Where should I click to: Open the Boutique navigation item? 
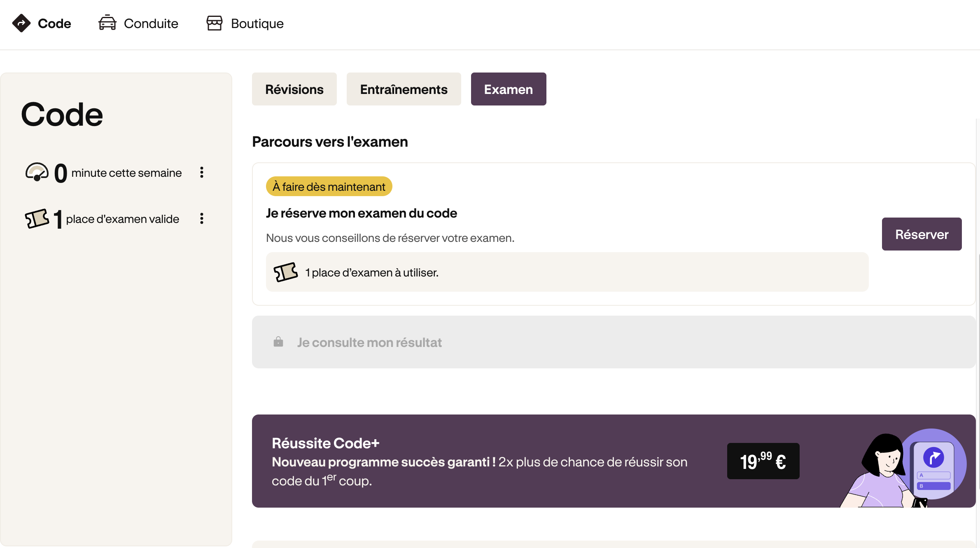click(x=257, y=23)
